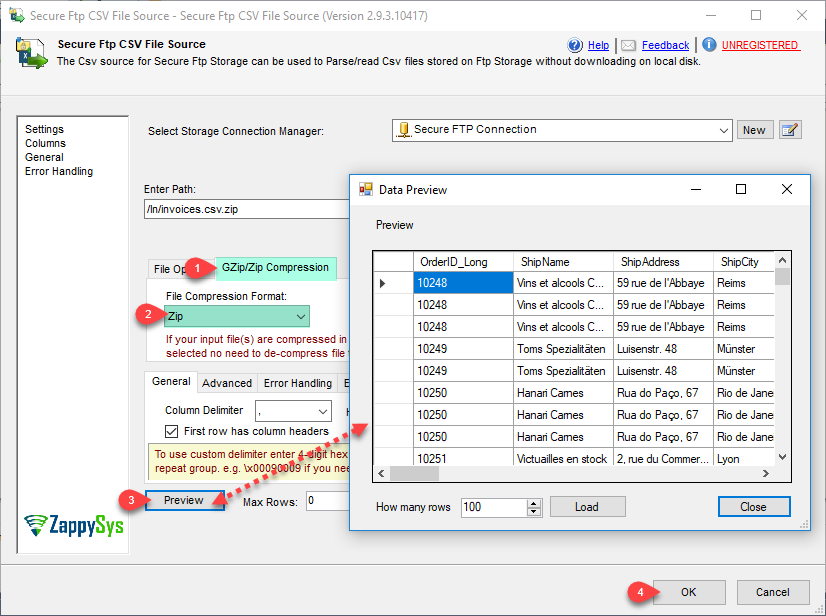Select the Columns page in left list
This screenshot has height=616, width=826.
(45, 143)
